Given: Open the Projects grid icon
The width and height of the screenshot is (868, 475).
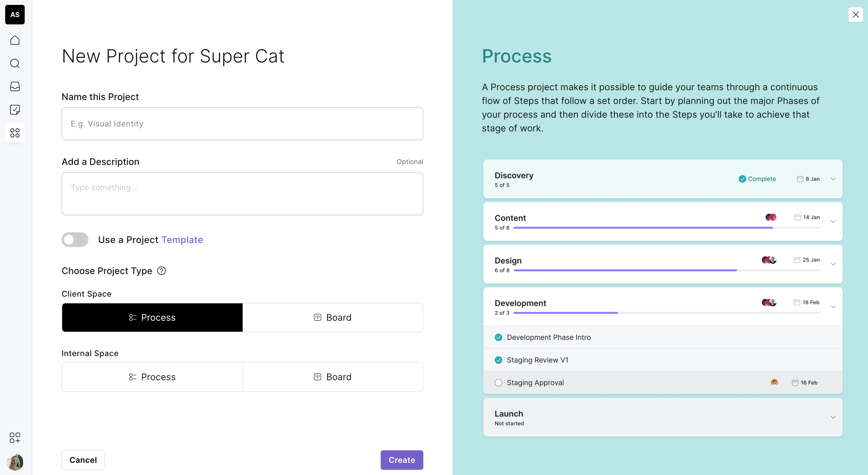Looking at the screenshot, I should [x=15, y=133].
